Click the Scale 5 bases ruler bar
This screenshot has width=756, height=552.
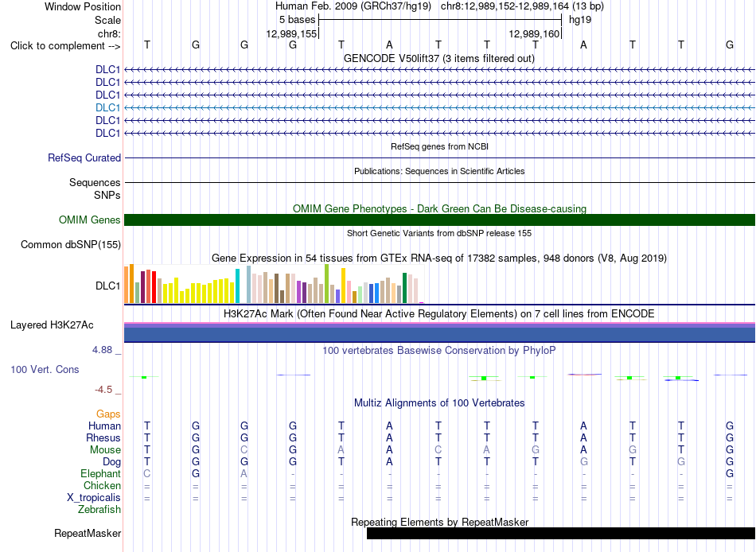pyautogui.click(x=440, y=20)
